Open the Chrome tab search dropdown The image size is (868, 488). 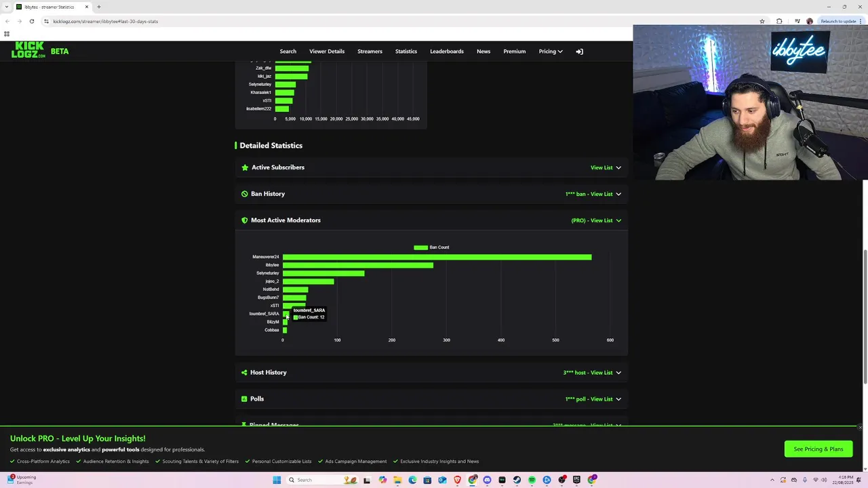click(7, 7)
